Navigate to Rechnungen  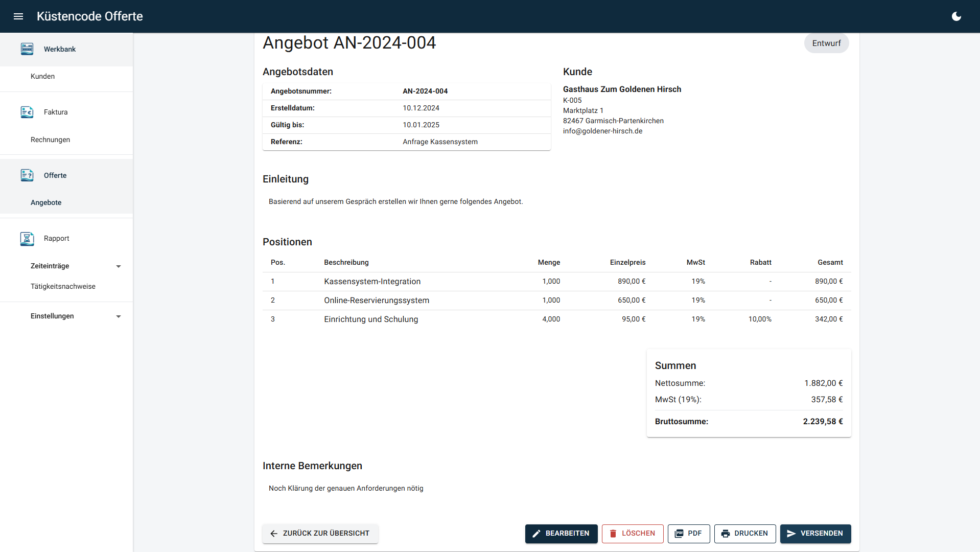[50, 139]
